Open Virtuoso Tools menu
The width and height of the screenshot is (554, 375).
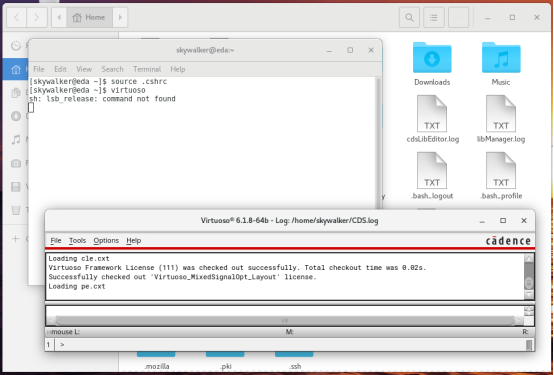point(77,240)
